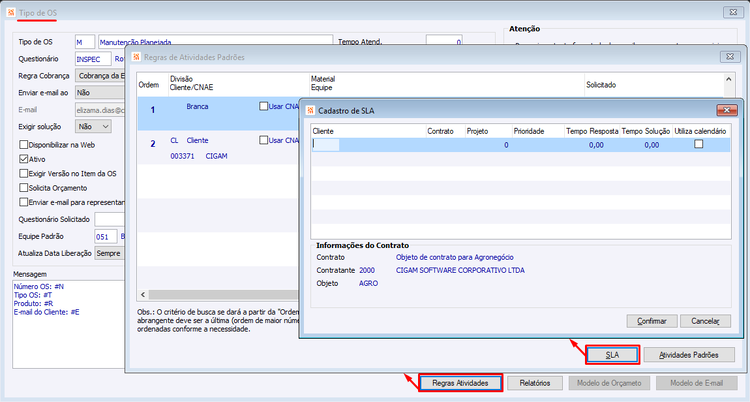This screenshot has height=402, width=750.
Task: Uncheck the Ativo checkbox
Action: 23,159
